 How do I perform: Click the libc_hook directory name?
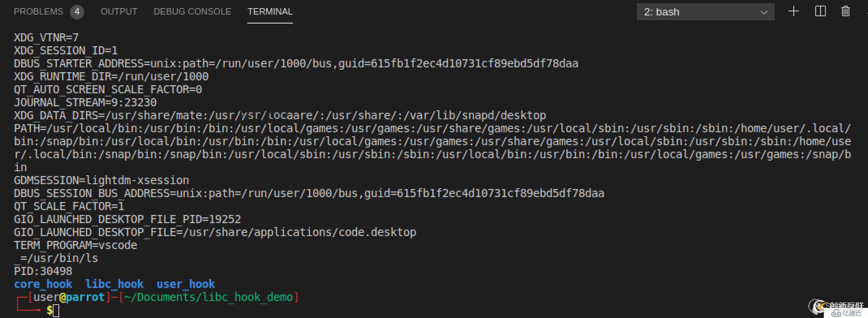point(114,284)
